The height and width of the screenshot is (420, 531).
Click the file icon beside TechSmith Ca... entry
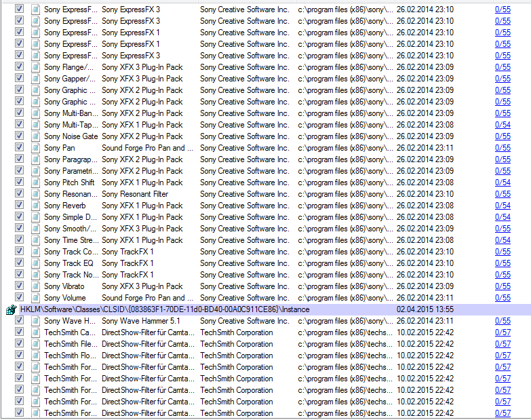(x=34, y=332)
